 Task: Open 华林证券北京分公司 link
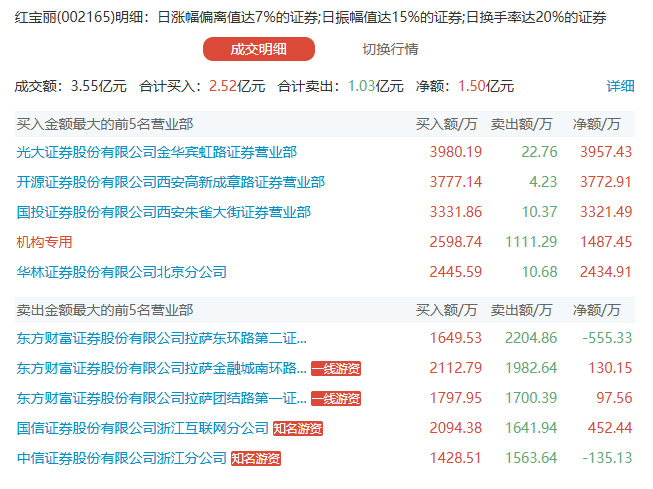click(x=122, y=272)
